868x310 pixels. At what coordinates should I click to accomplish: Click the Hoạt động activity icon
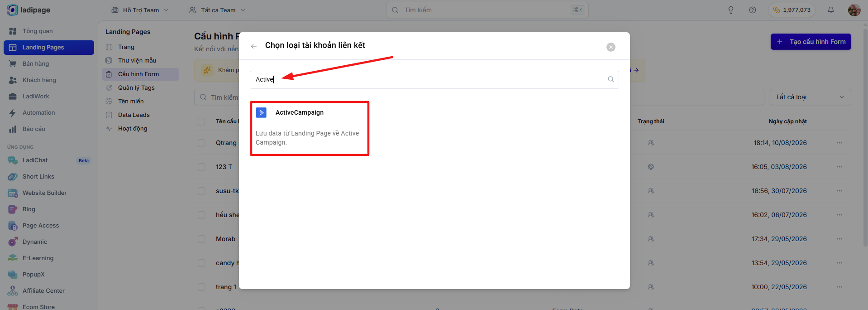[109, 129]
